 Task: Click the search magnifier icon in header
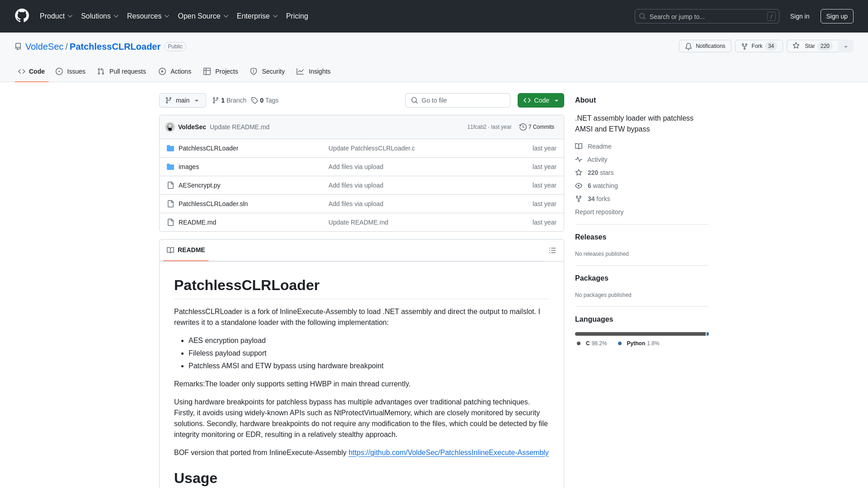tap(642, 16)
